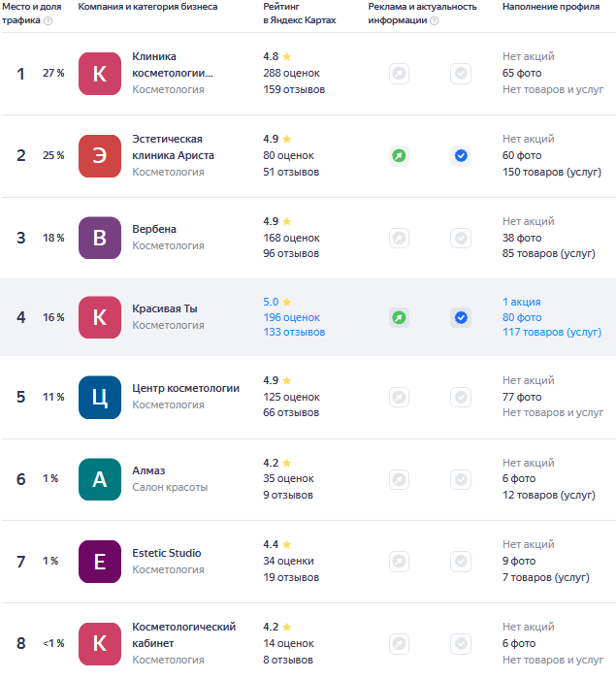Select the company name 'Косметологический кабинет'

[184, 635]
